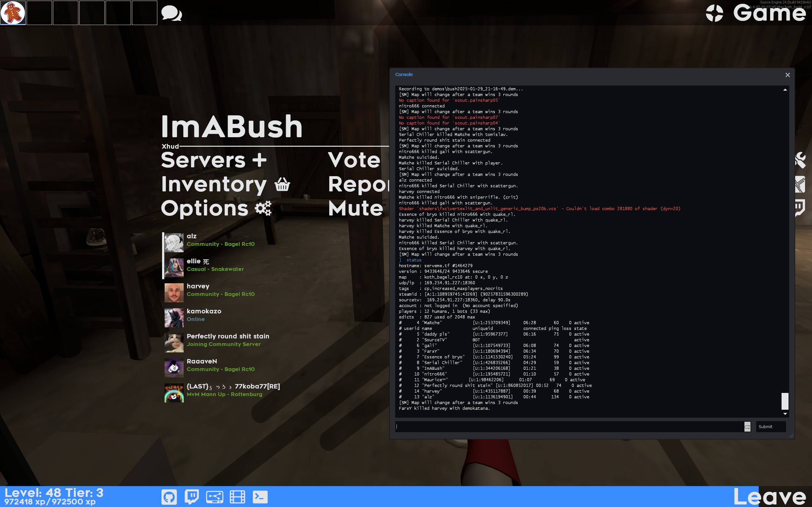Viewport: 812px width, 507px height.
Task: Click gingerbread avatar party slot
Action: (x=13, y=13)
